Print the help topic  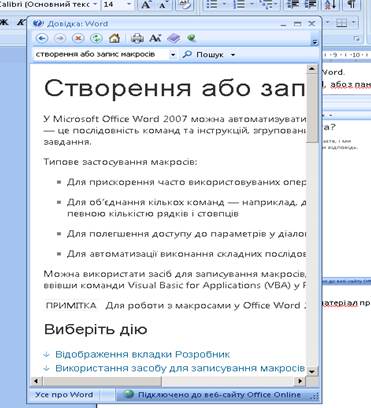click(x=137, y=38)
